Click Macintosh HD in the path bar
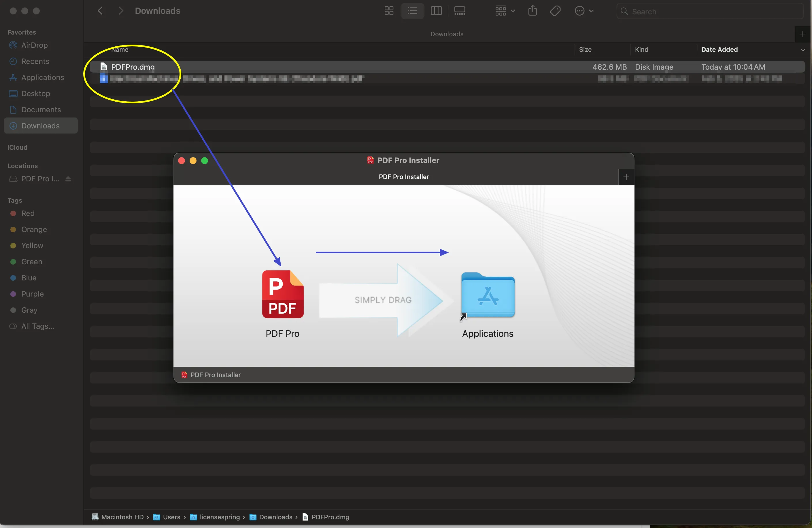 click(x=118, y=517)
